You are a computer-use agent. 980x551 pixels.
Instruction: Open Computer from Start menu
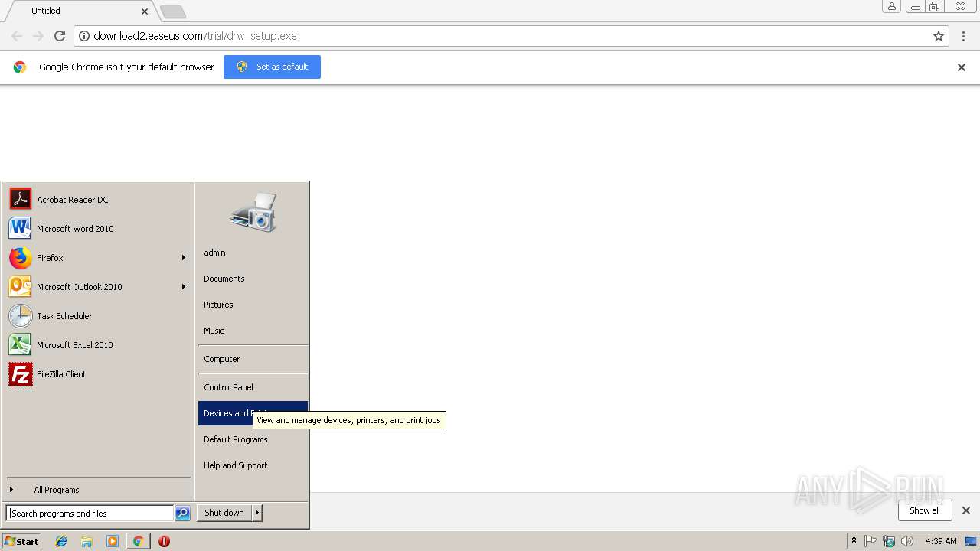(253, 359)
